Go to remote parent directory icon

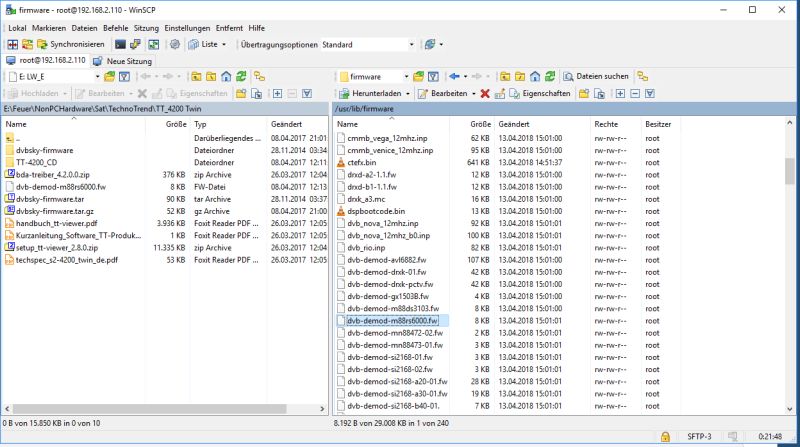coord(505,77)
